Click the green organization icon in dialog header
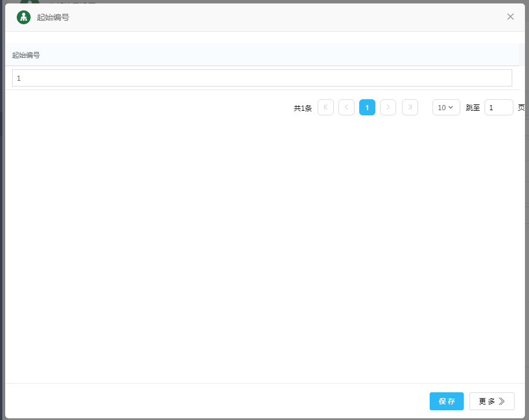Viewport: 529px width, 420px height. tap(24, 17)
